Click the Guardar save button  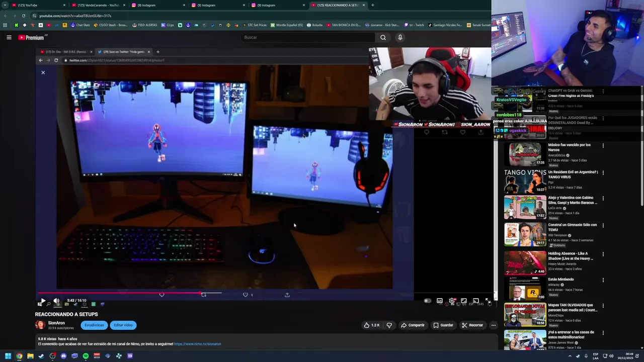[x=443, y=325]
